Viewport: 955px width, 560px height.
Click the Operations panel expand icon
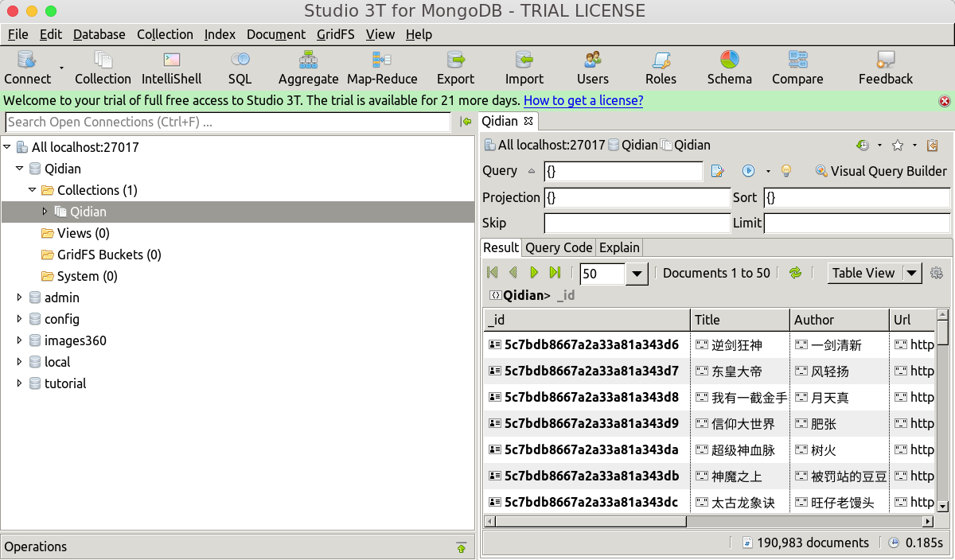coord(462,547)
